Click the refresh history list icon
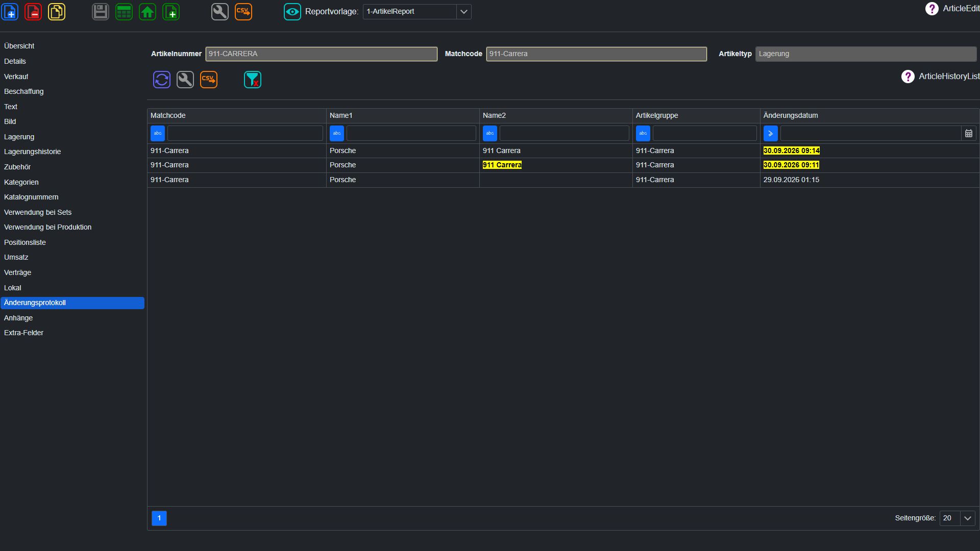Image resolution: width=980 pixels, height=551 pixels. (x=162, y=80)
